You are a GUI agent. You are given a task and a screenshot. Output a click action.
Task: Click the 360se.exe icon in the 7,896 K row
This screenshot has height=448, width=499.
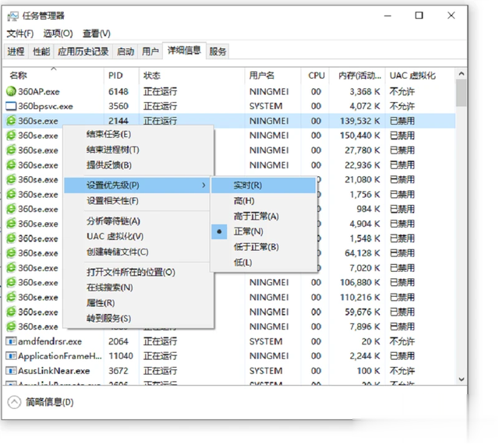11,326
